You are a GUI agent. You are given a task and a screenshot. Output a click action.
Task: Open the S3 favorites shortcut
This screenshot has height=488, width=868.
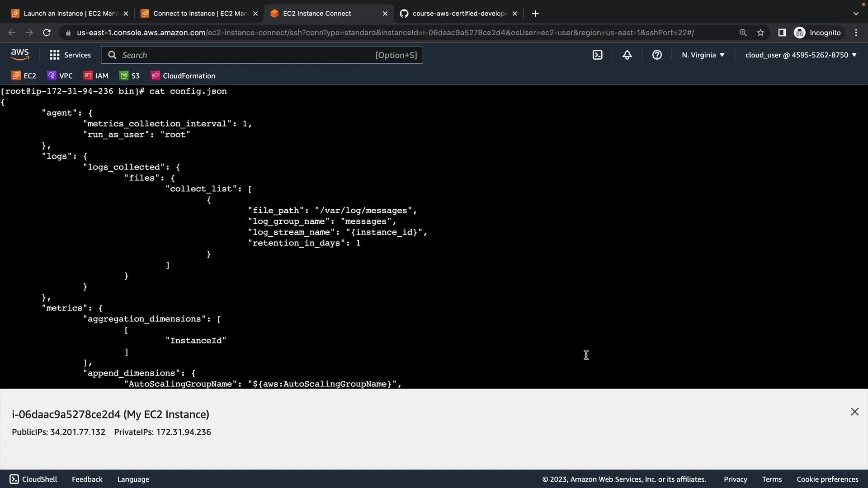[x=130, y=75]
